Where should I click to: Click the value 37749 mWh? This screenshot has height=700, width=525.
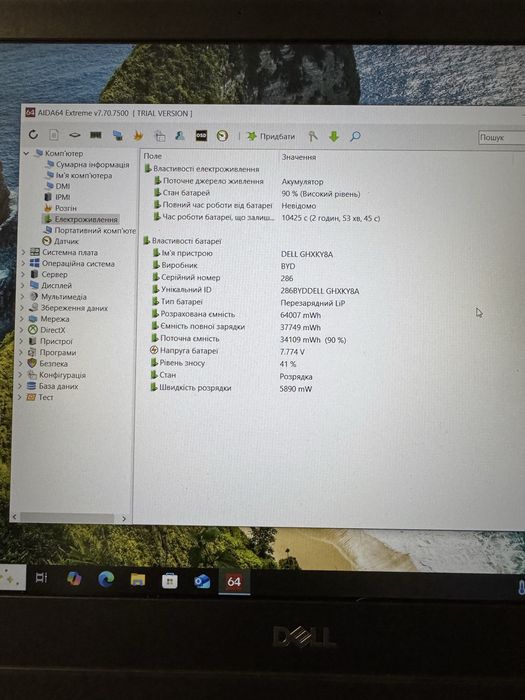point(300,327)
